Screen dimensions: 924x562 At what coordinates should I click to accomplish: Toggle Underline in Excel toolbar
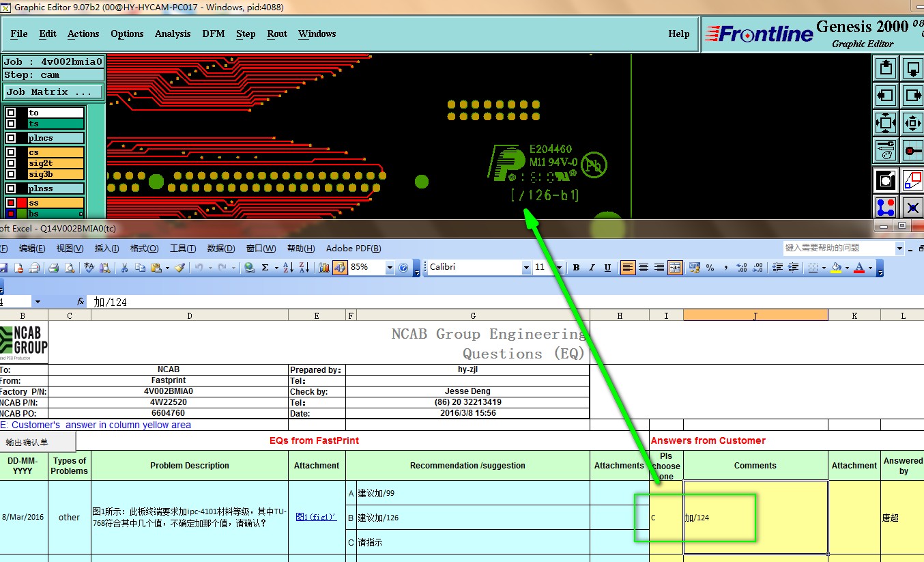click(607, 268)
